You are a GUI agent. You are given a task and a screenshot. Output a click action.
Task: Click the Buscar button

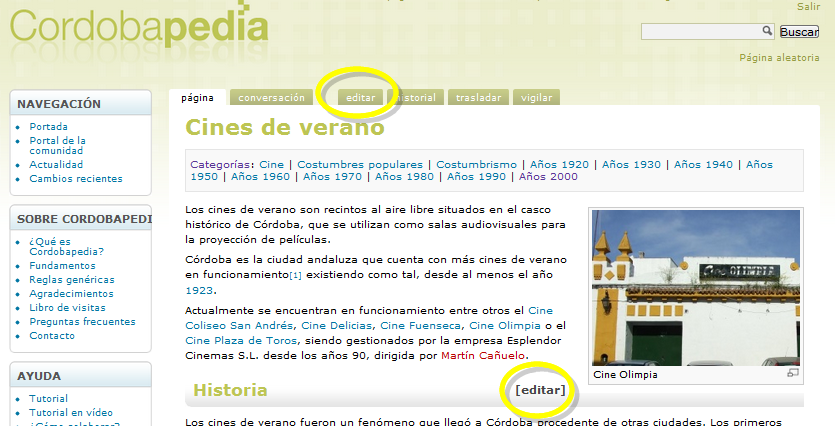pos(799,32)
